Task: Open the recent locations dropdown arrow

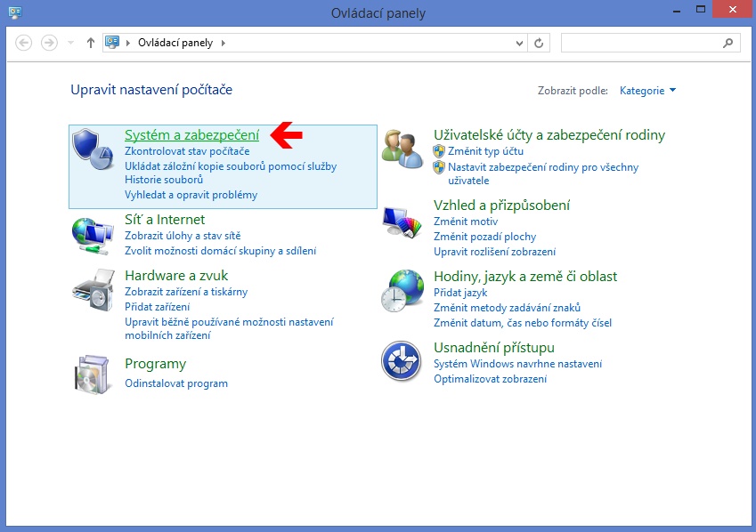Action: (x=71, y=43)
